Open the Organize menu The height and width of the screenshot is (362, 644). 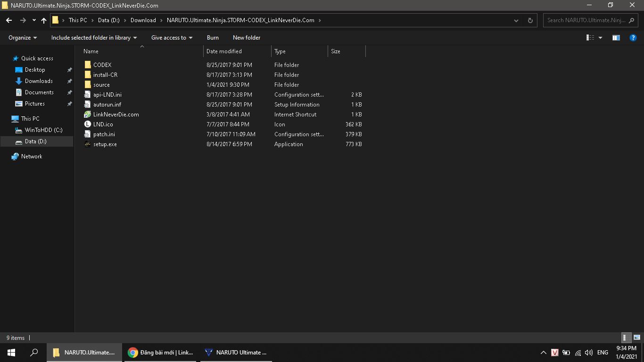click(x=23, y=38)
